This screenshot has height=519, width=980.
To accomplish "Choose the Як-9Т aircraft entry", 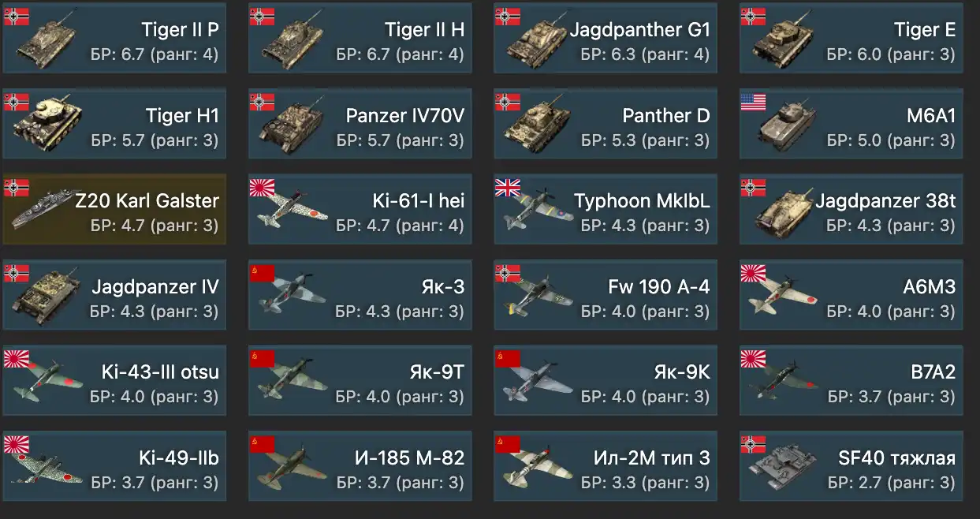I will (360, 381).
